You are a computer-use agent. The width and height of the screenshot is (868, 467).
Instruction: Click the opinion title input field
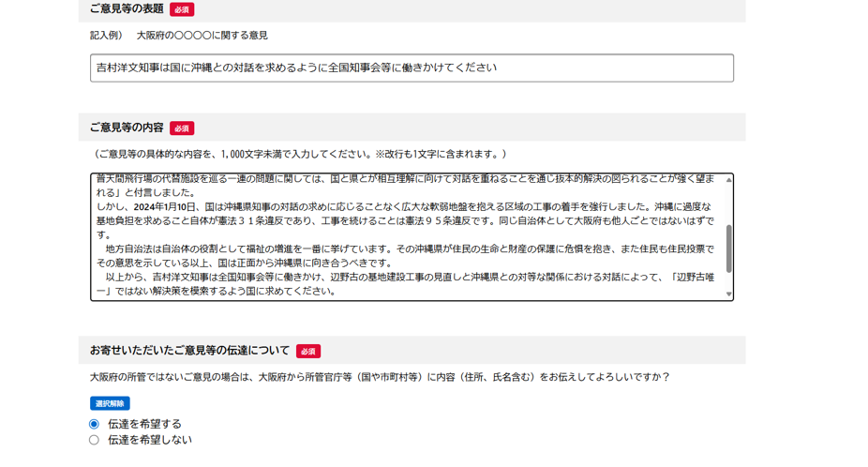tap(412, 68)
